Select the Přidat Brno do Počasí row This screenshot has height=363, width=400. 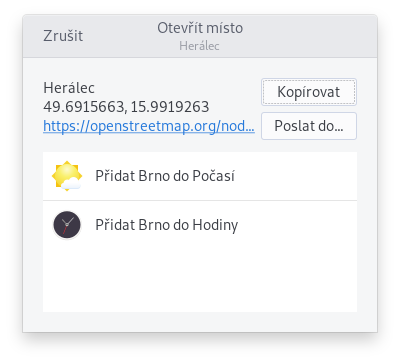pos(200,176)
